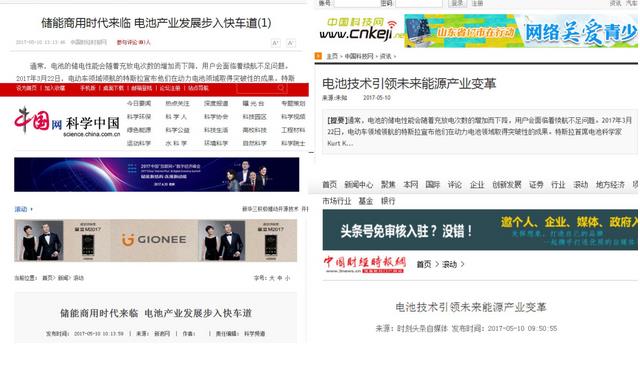Open 科学人 in 科学中国 navigation

coord(176,117)
